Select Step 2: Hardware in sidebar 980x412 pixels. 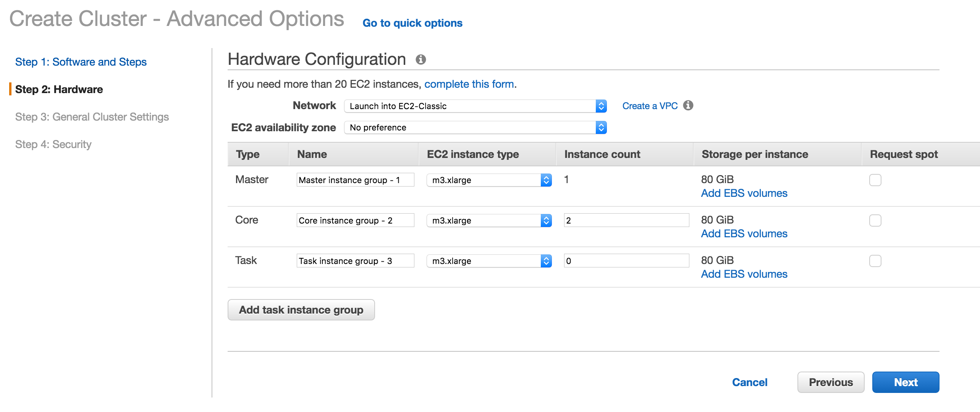(x=59, y=89)
